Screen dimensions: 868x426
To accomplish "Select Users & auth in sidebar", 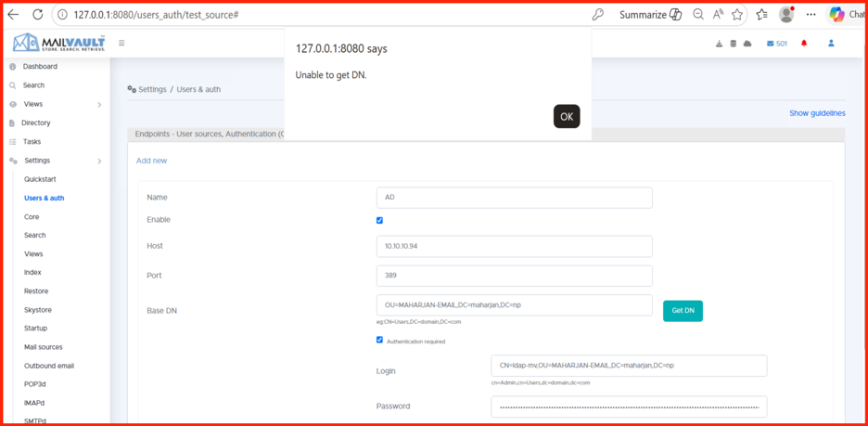I will (x=45, y=199).
